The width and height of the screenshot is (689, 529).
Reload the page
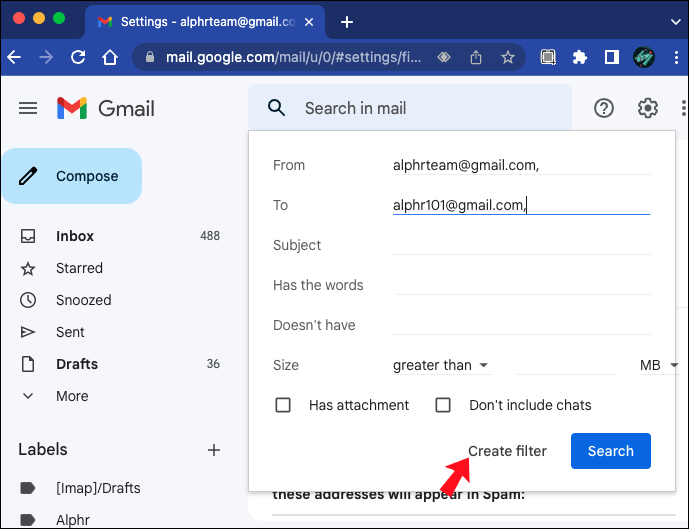(78, 57)
